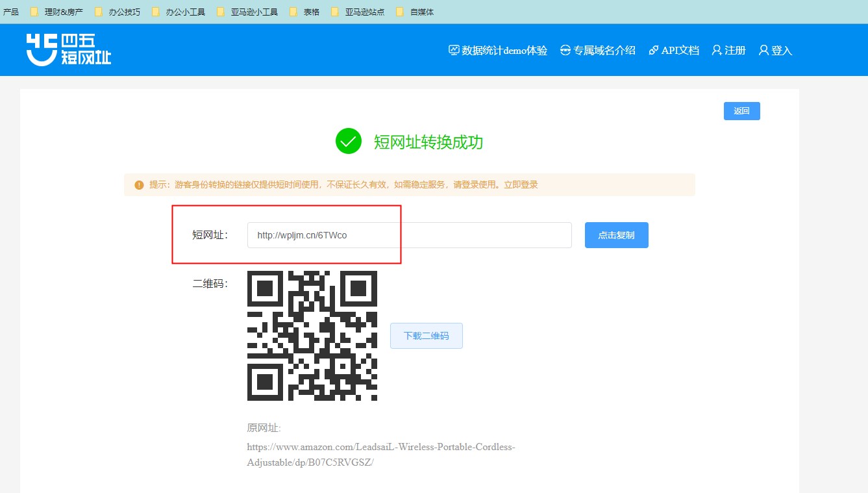Click the short URL input field

(410, 235)
